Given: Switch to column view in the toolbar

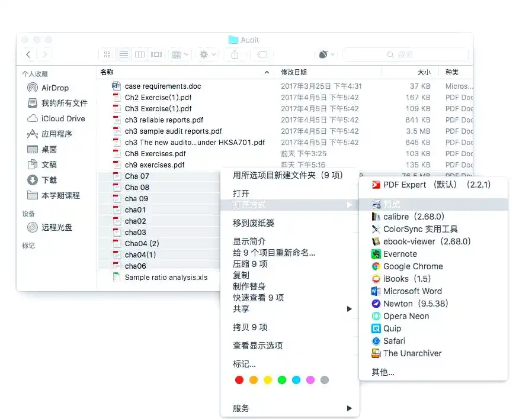Looking at the screenshot, I should [x=140, y=54].
